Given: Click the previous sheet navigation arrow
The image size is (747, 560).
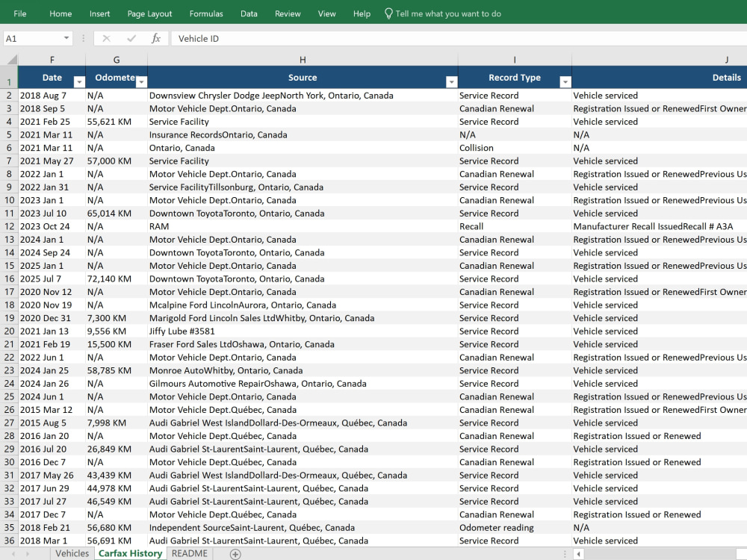Looking at the screenshot, I should coord(13,554).
